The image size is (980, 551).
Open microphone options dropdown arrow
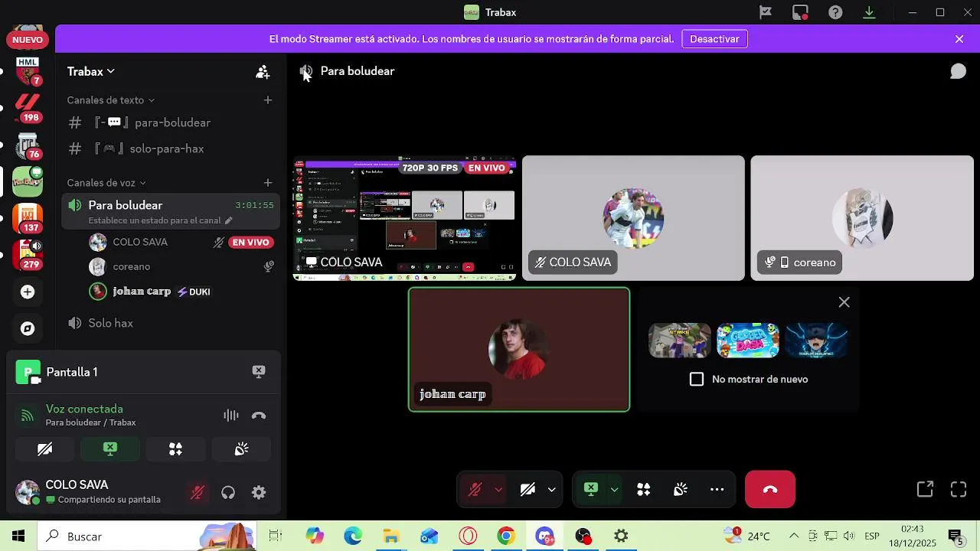click(x=498, y=490)
